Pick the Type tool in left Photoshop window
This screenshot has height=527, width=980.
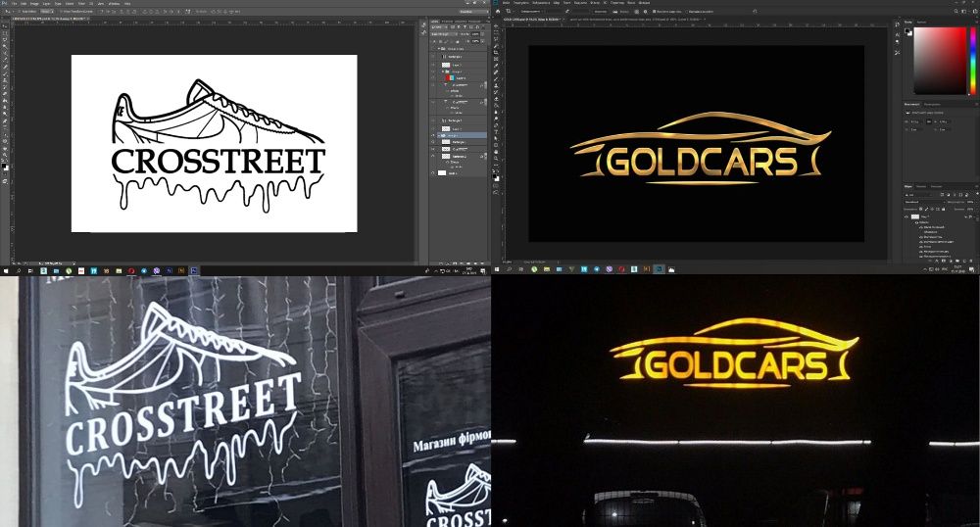pos(4,127)
